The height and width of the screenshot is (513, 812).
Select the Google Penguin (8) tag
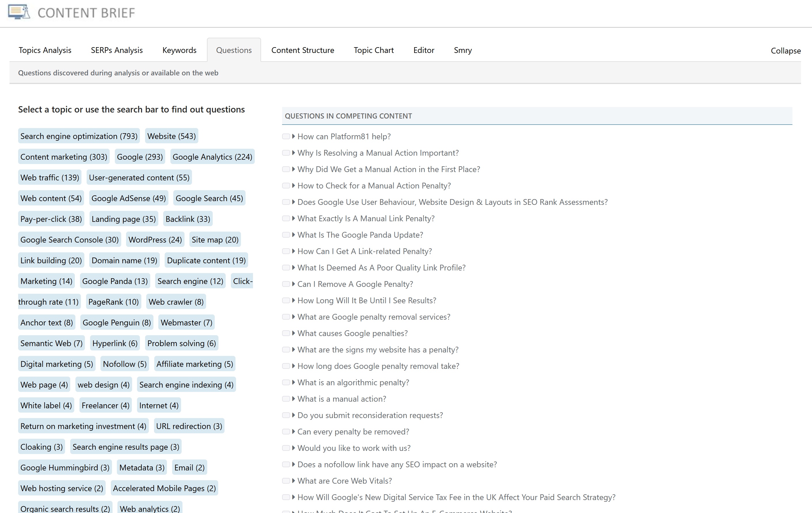click(x=117, y=323)
